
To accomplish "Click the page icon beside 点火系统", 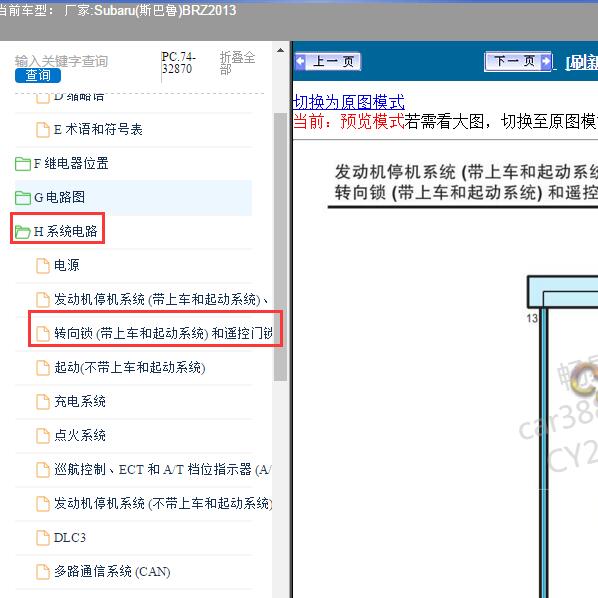I will [x=43, y=436].
